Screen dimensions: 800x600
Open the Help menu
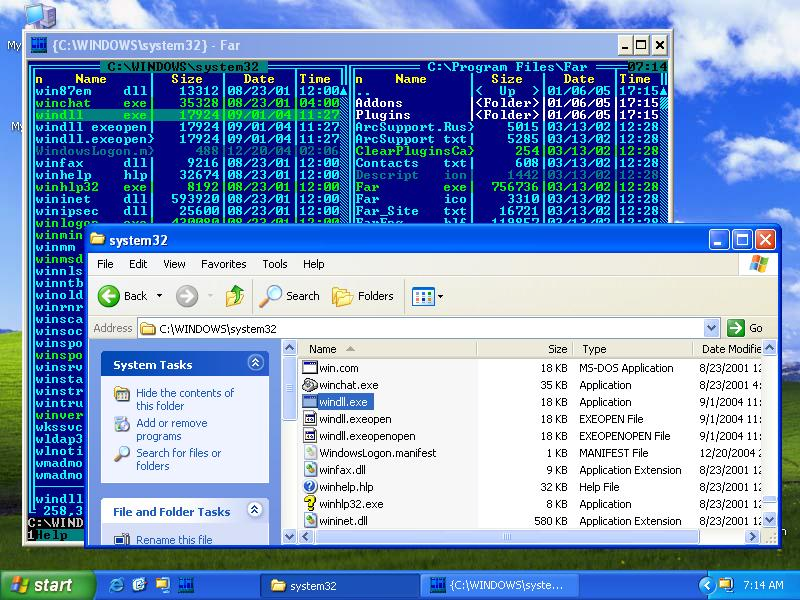313,264
